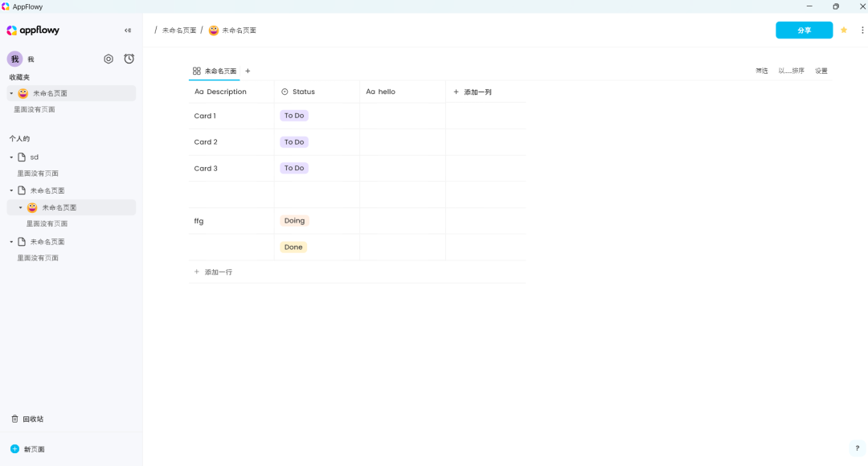Click the appflowy logo in the sidebar

click(x=33, y=31)
